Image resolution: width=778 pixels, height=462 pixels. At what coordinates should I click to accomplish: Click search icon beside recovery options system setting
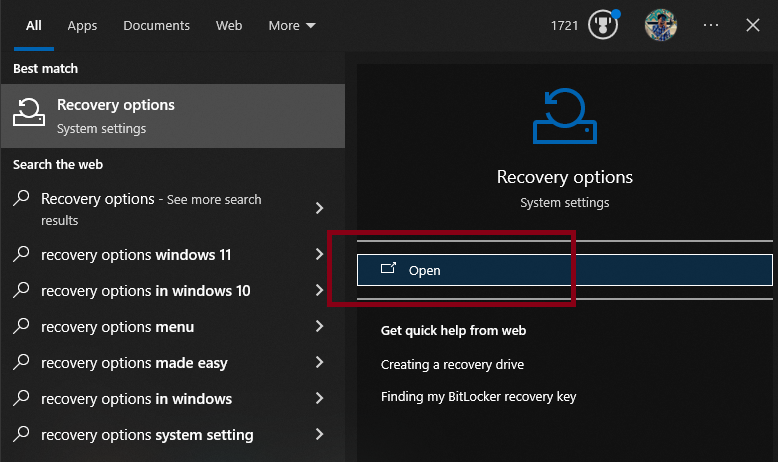click(x=21, y=434)
